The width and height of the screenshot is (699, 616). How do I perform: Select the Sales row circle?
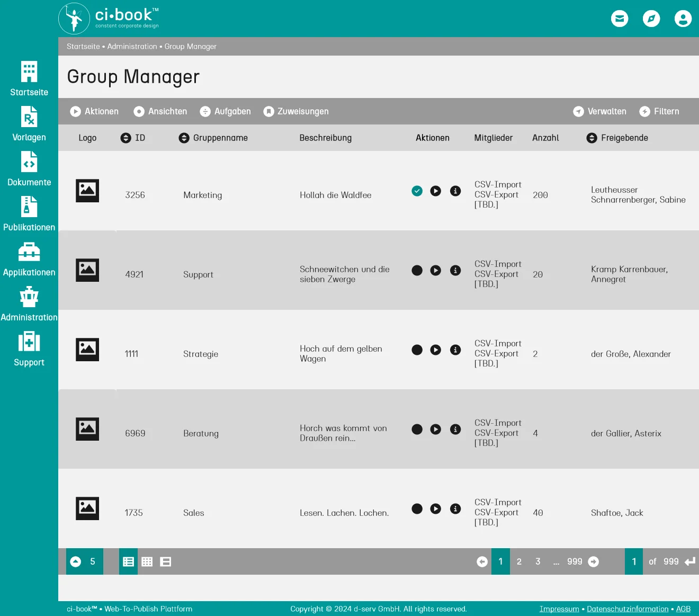coord(417,508)
